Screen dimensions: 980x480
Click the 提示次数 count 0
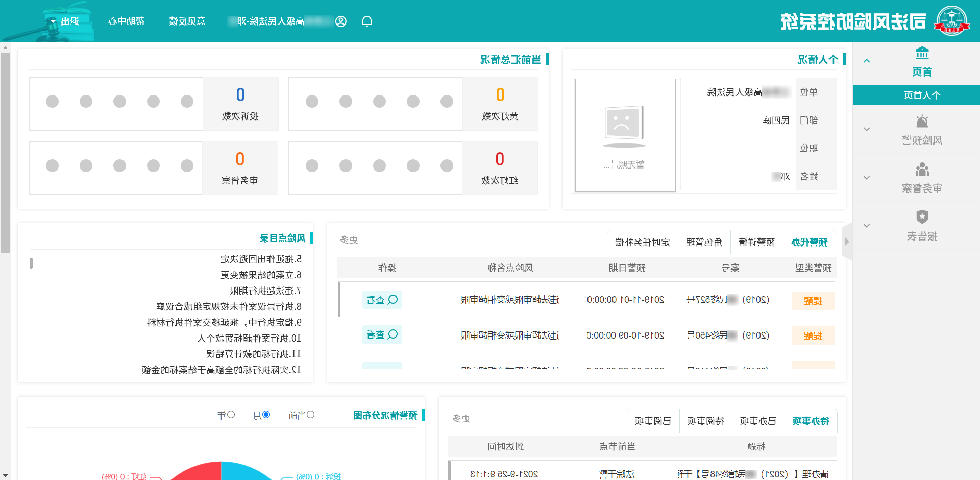(x=240, y=95)
